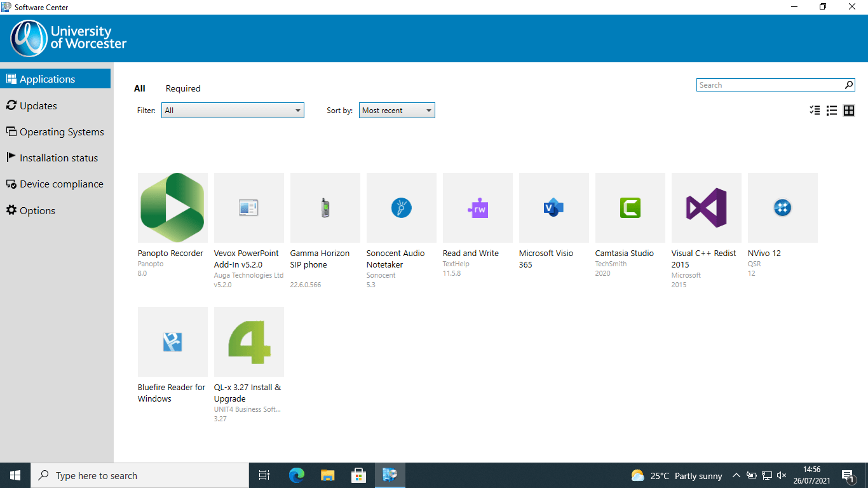Click the battery tray icon
This screenshot has height=488, width=868.
[752, 476]
